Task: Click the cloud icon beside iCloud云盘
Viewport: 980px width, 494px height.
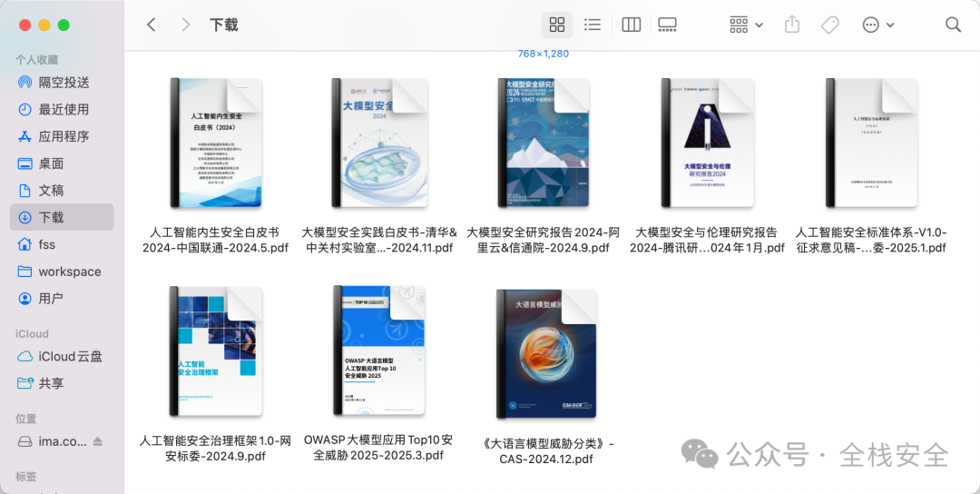Action: point(24,357)
